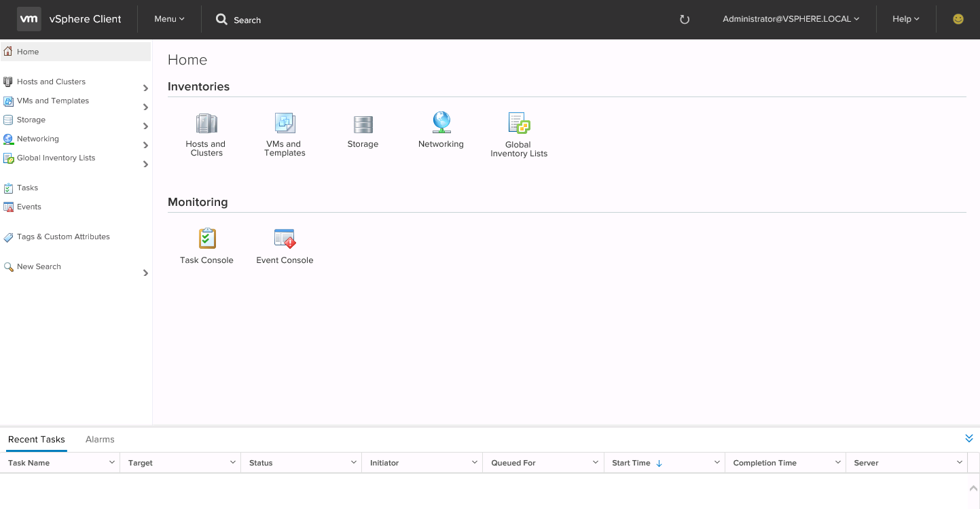Open the Menu dropdown
This screenshot has width=980, height=509.
(169, 19)
